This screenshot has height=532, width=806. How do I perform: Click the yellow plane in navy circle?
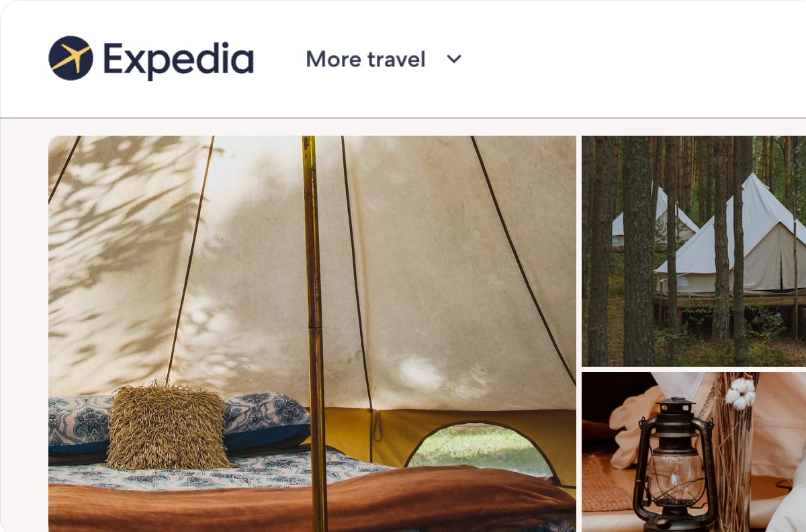point(71,58)
